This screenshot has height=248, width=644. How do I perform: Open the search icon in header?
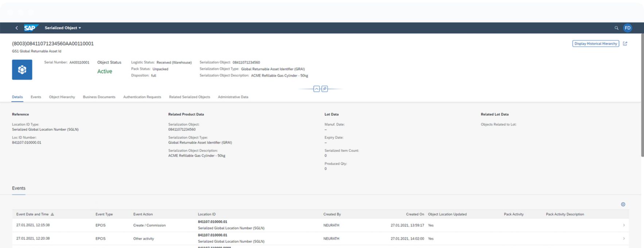click(616, 28)
